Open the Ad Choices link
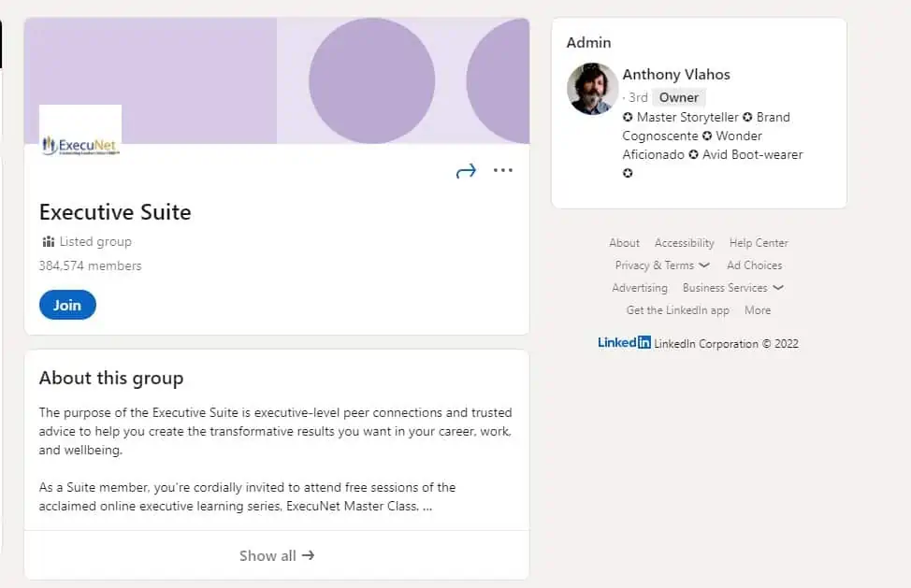 click(x=754, y=265)
